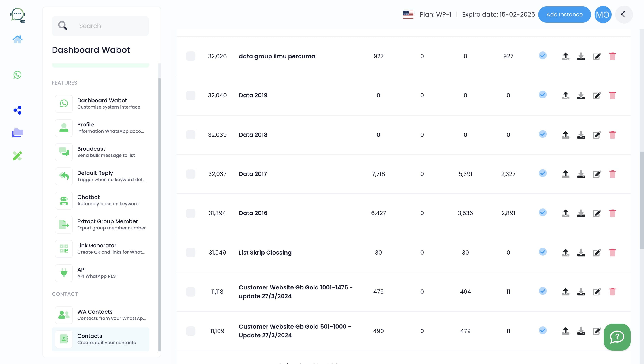Viewport: 644px width, 364px height.
Task: Select checkbox for data group ilmu percuma
Action: click(x=191, y=56)
